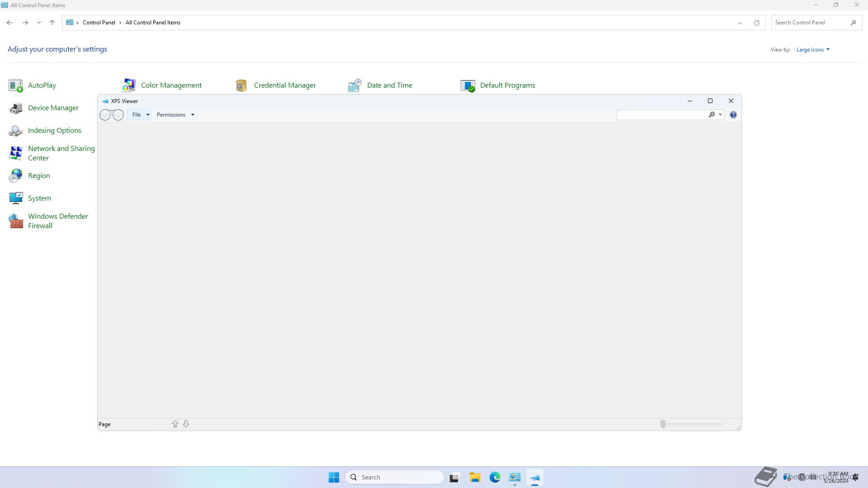Expand the address bar history dropdown
Viewport: 868px width, 488px height.
click(740, 23)
